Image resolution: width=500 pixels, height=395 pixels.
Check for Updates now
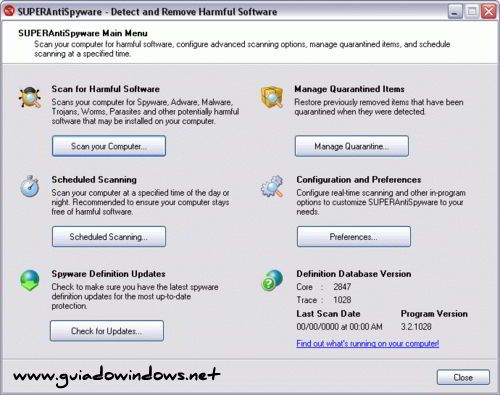(x=107, y=331)
